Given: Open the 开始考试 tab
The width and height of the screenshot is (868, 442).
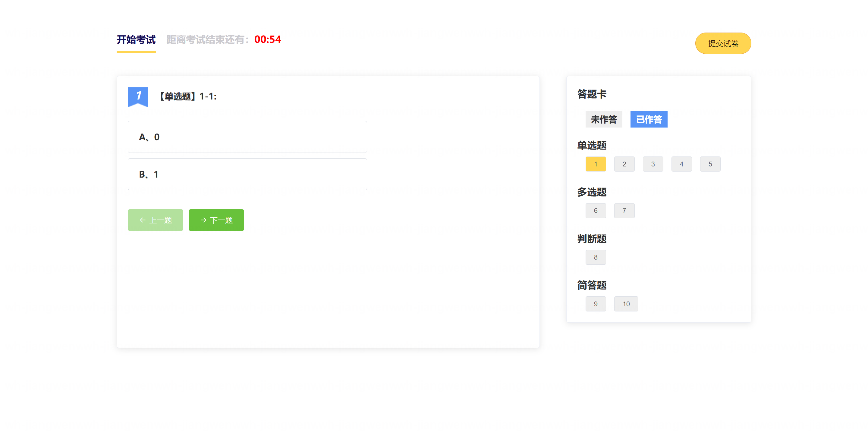Looking at the screenshot, I should tap(136, 40).
